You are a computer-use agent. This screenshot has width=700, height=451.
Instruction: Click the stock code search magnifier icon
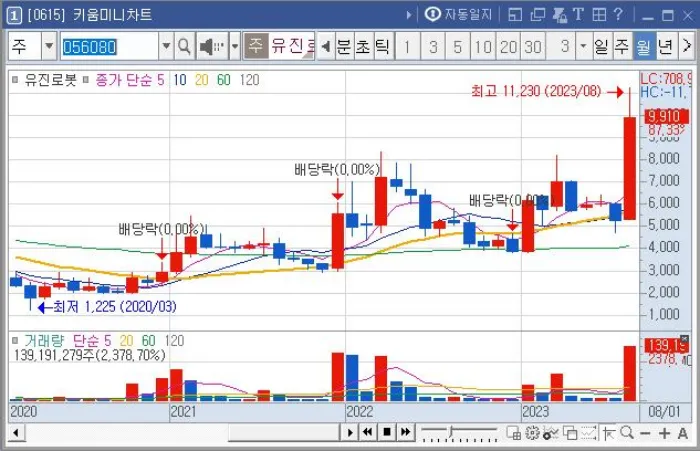(184, 46)
